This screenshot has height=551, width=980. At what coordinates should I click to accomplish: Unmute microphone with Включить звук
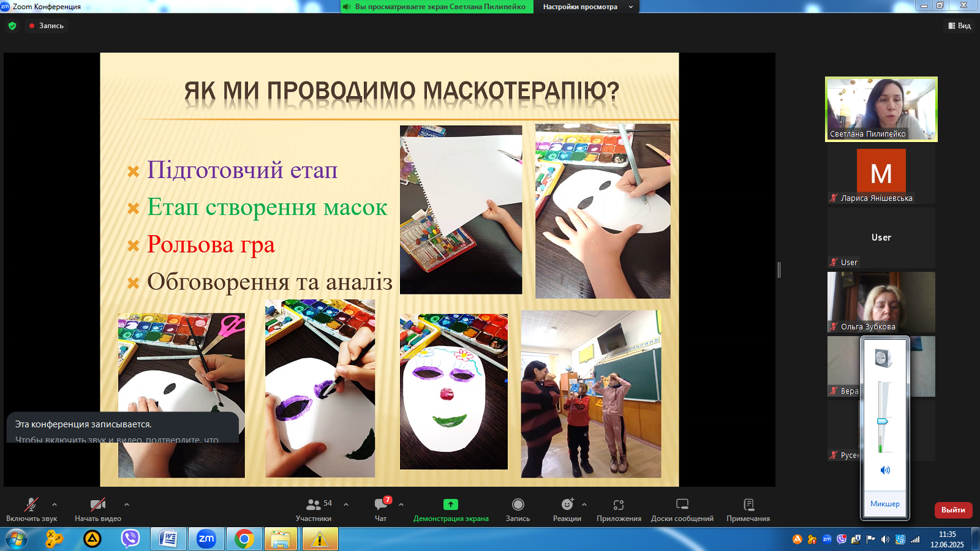click(31, 509)
